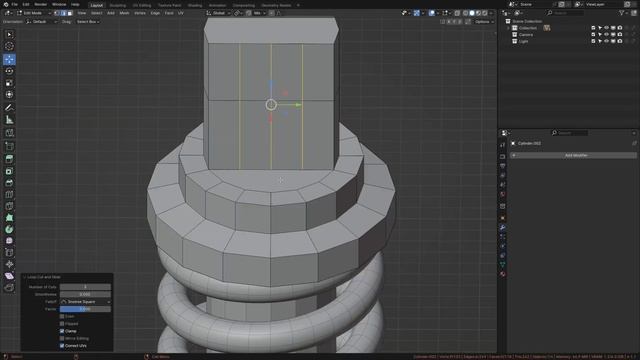Select the Edge Slide tool

click(x=9, y=253)
